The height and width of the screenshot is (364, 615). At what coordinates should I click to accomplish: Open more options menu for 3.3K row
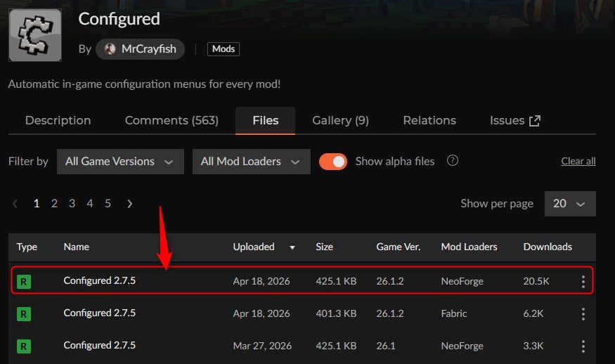click(x=583, y=346)
